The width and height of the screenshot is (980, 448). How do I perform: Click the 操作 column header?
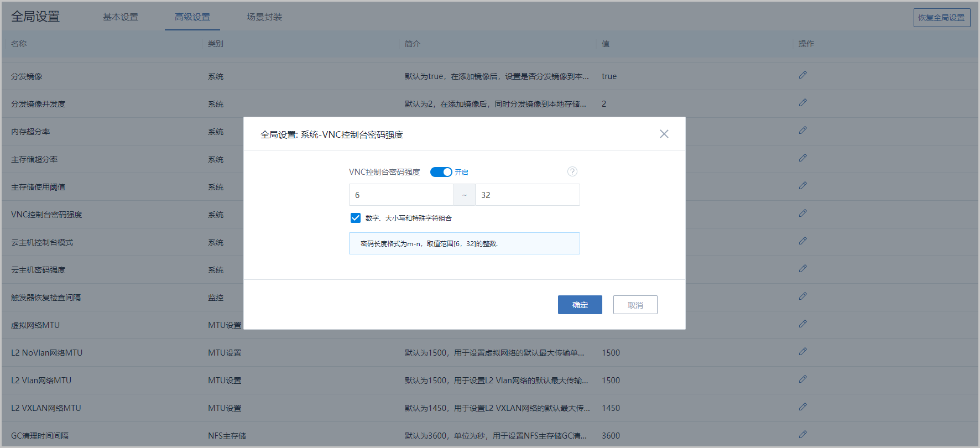tap(806, 44)
